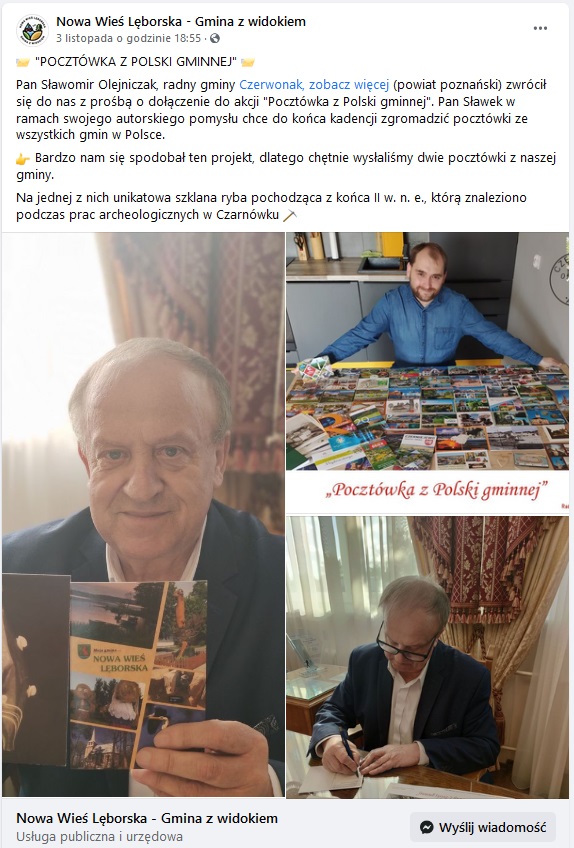Open the photo of man signing a postcard
Screen dimensions: 574x848
[x=427, y=657]
